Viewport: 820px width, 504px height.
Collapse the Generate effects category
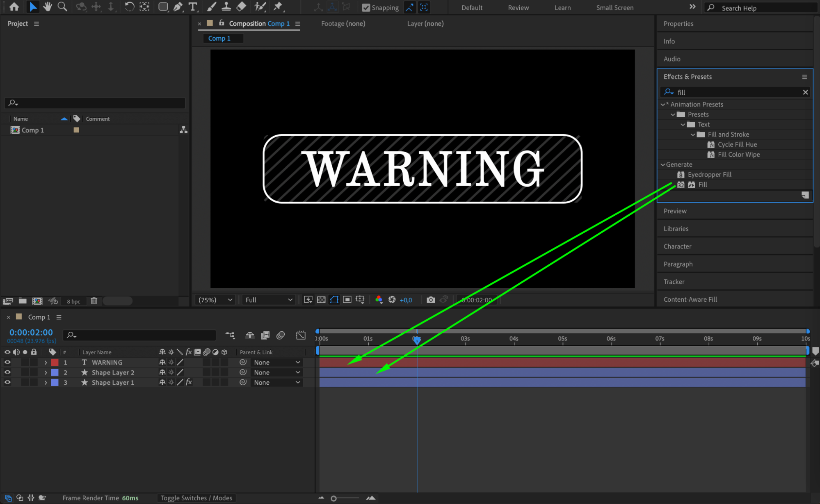point(663,164)
